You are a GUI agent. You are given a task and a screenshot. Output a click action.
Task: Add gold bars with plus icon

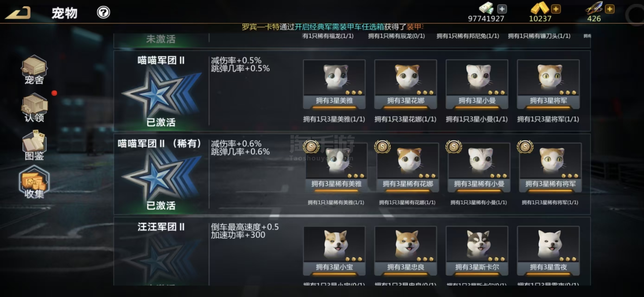click(556, 9)
